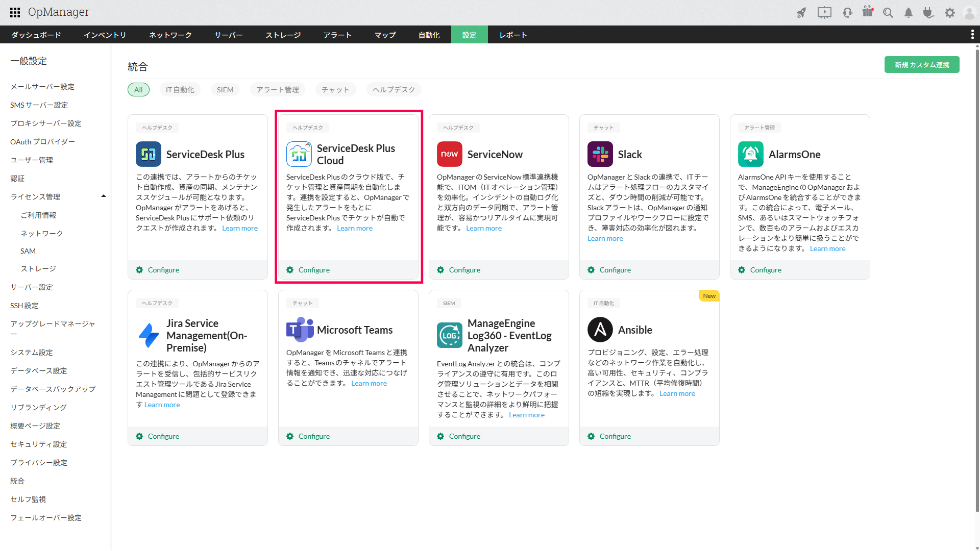The height and width of the screenshot is (551, 980).
Task: Click Configure under ServiceNow card
Action: point(464,270)
